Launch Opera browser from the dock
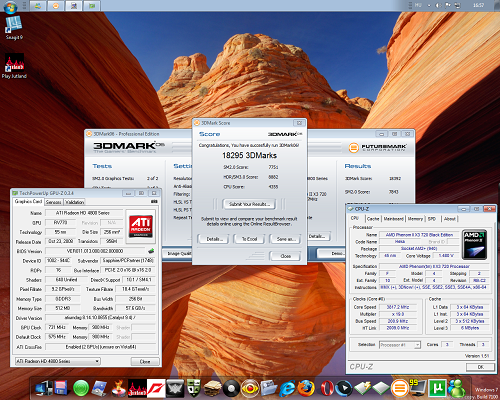Image resolution: width=500 pixels, height=400 pixels. (327, 388)
